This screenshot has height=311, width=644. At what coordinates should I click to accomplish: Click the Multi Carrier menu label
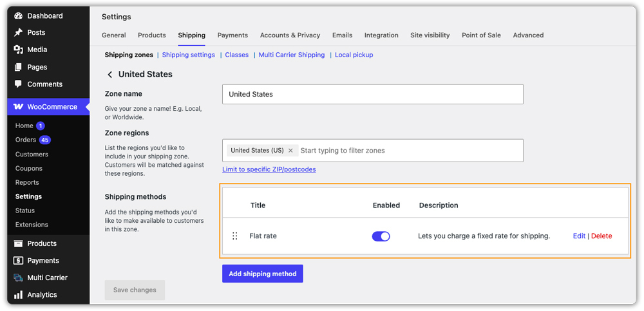pos(47,278)
